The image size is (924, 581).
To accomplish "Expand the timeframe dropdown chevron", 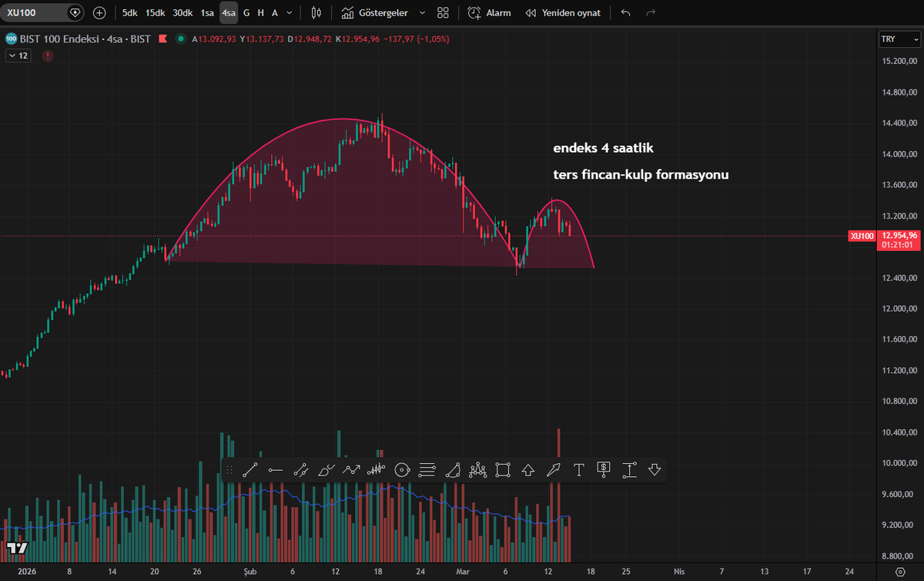I will (289, 13).
